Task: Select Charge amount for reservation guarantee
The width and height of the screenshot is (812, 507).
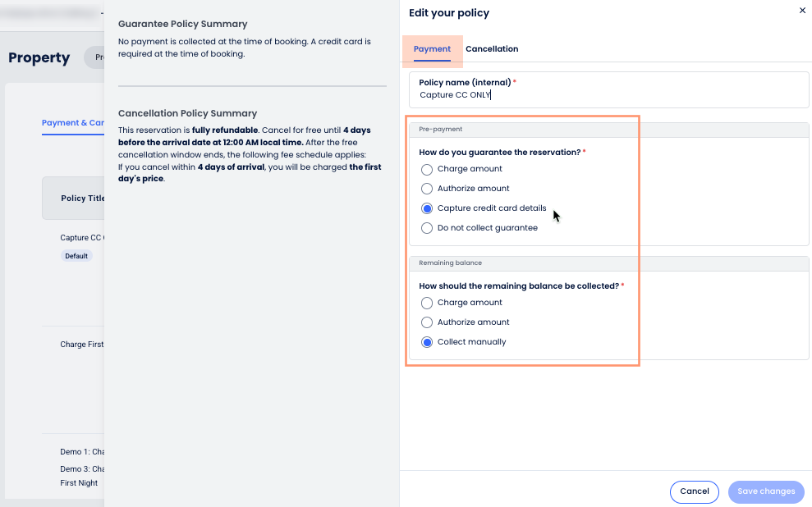Action: pyautogui.click(x=427, y=169)
